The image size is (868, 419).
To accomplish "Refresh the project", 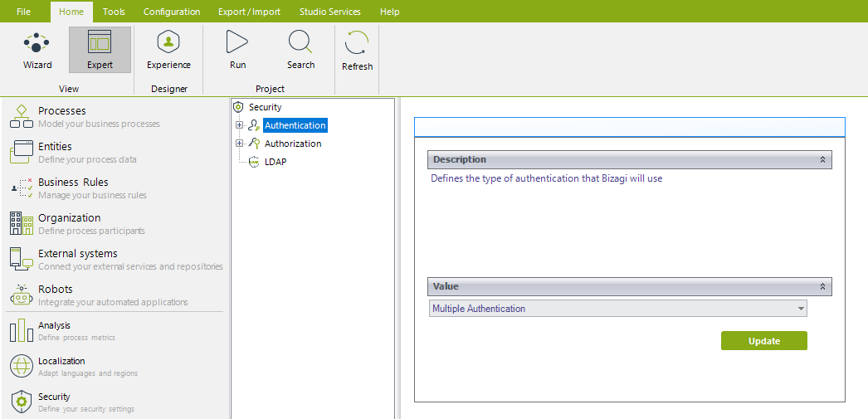I will [357, 51].
